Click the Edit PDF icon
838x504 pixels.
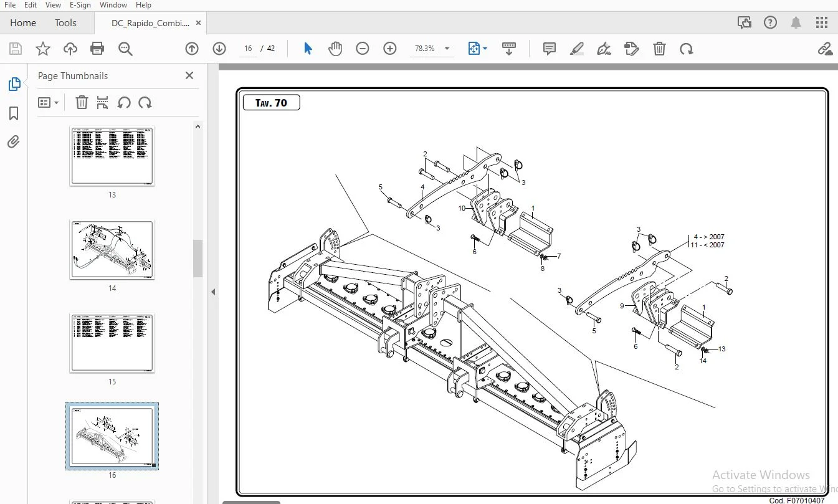(x=632, y=49)
